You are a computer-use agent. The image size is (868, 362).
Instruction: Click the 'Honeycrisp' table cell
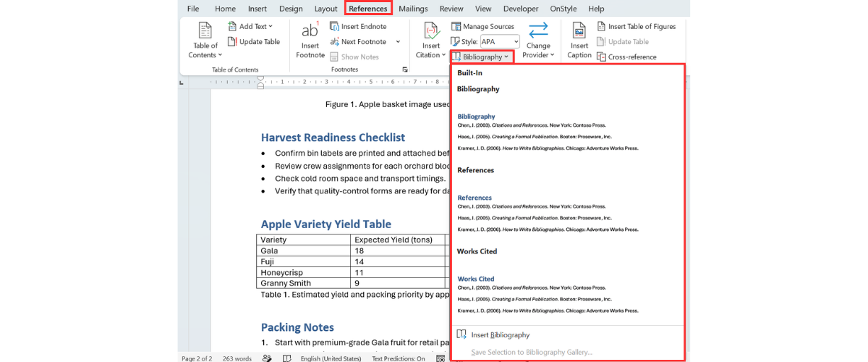coord(304,272)
